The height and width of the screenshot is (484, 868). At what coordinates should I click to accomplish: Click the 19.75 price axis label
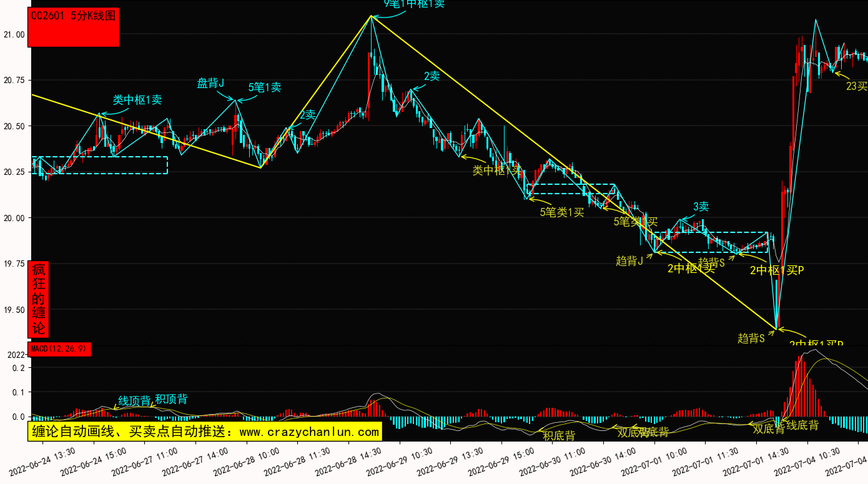pos(14,264)
